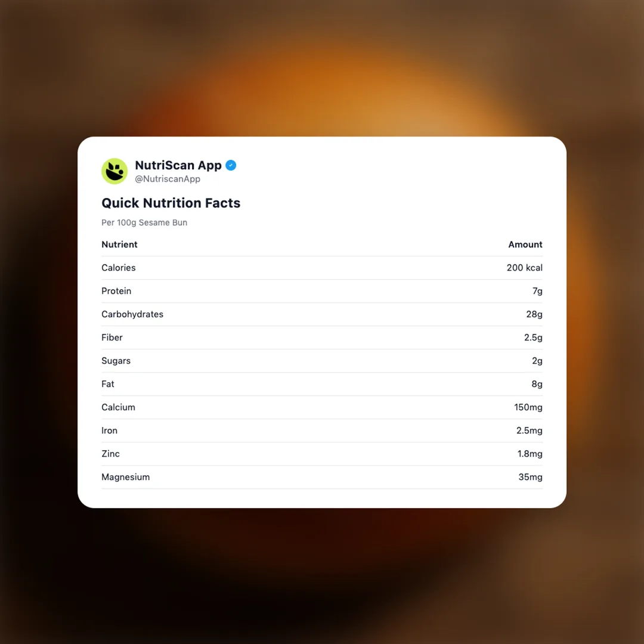
Task: Click the 2.5mg Iron amount
Action: click(529, 431)
